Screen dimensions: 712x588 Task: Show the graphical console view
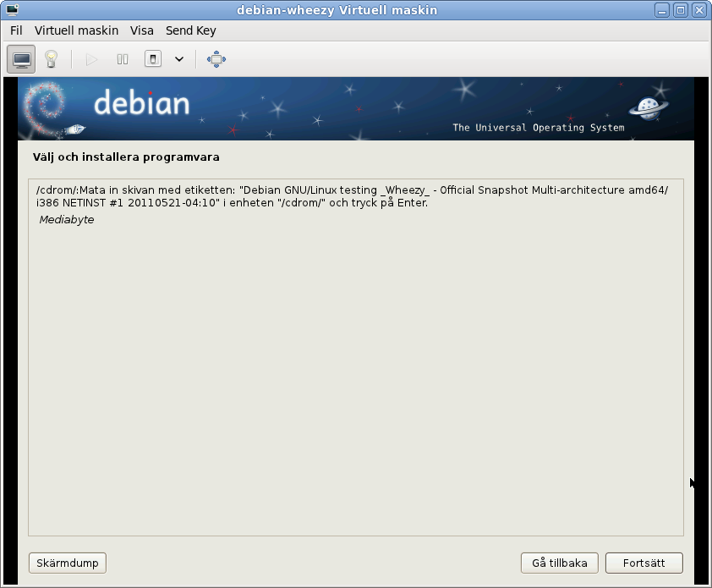pyautogui.click(x=21, y=59)
